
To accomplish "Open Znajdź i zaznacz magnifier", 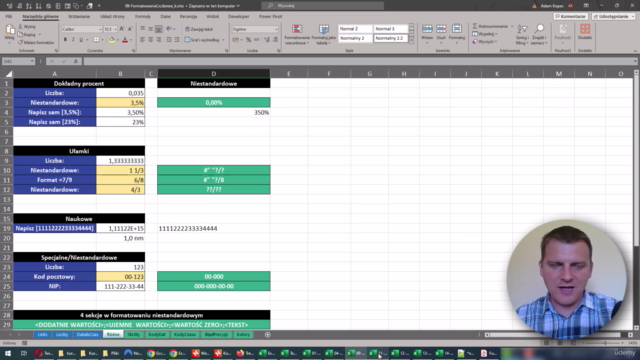I will [x=539, y=34].
